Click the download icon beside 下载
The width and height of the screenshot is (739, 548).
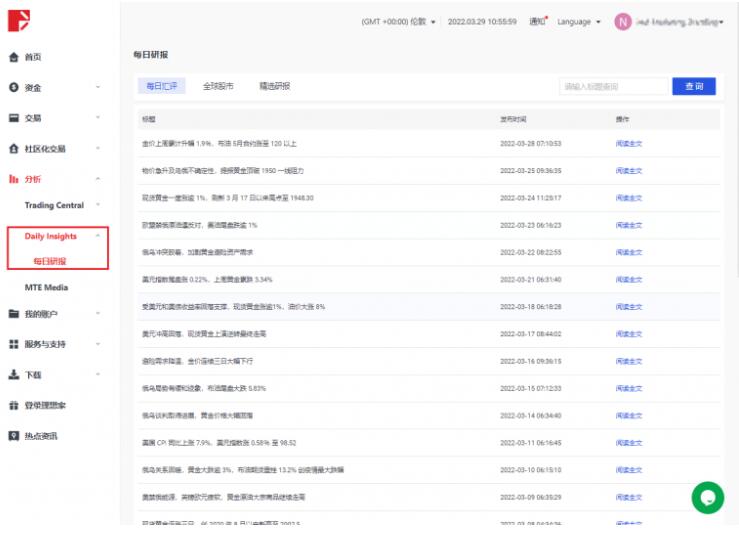click(14, 375)
